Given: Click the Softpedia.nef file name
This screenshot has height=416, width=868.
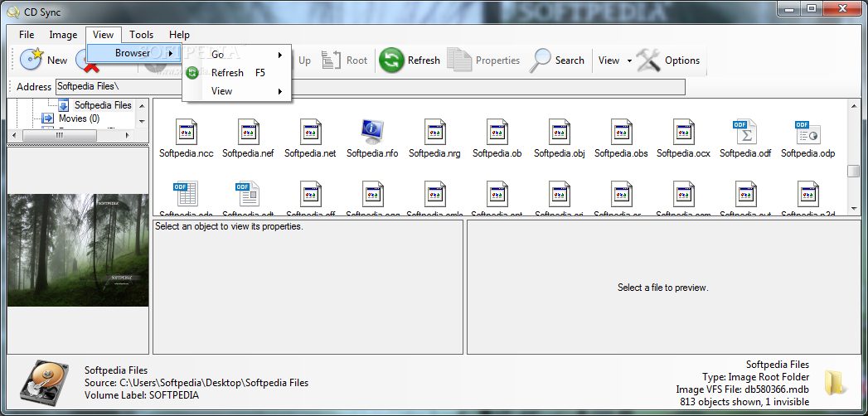Looking at the screenshot, I should click(x=248, y=154).
